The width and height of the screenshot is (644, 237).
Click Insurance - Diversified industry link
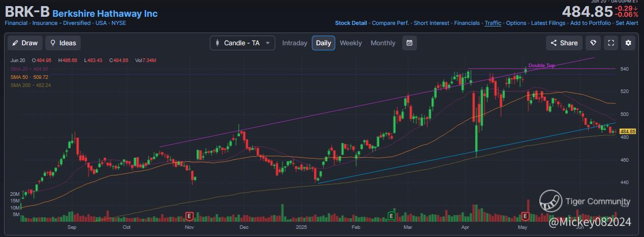pyautogui.click(x=61, y=23)
